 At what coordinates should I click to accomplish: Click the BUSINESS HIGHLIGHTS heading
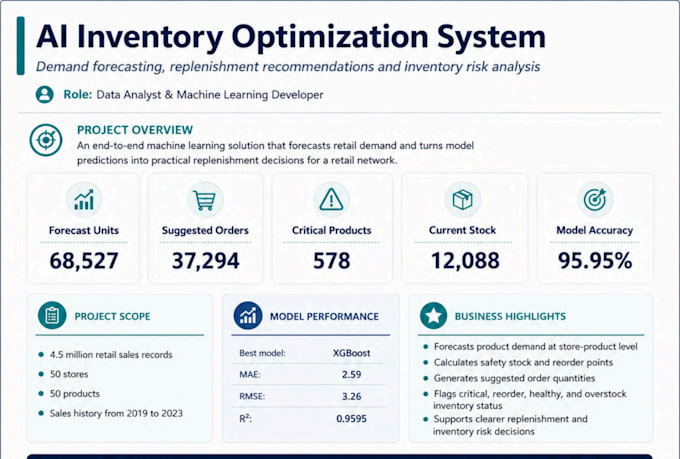pos(510,316)
